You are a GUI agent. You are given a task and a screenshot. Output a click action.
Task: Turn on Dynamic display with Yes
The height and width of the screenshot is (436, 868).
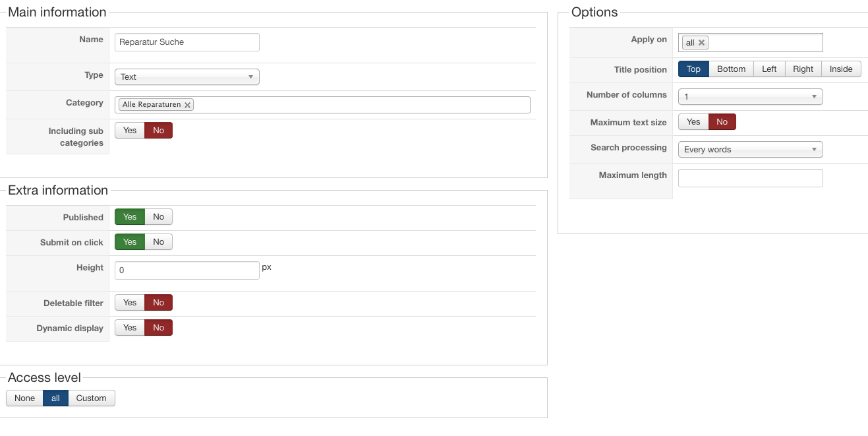130,328
